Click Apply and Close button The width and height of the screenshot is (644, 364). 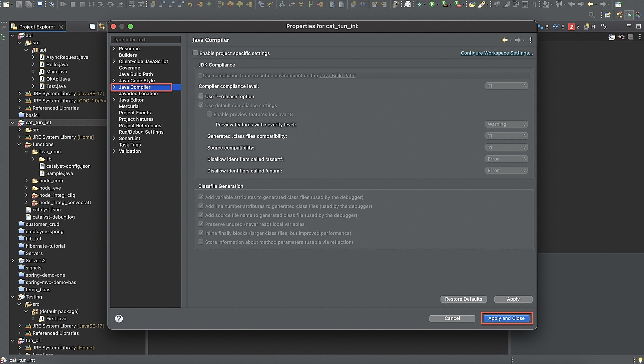pos(506,318)
